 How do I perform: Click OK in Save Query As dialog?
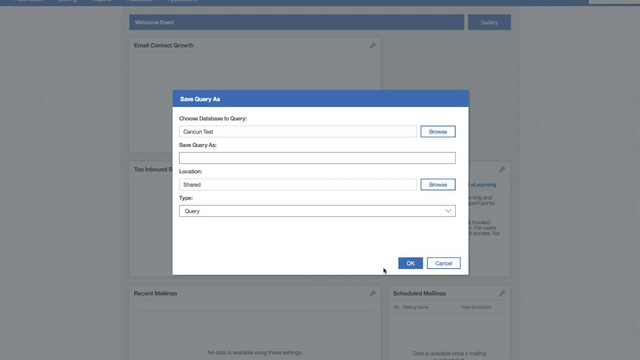pyautogui.click(x=410, y=263)
